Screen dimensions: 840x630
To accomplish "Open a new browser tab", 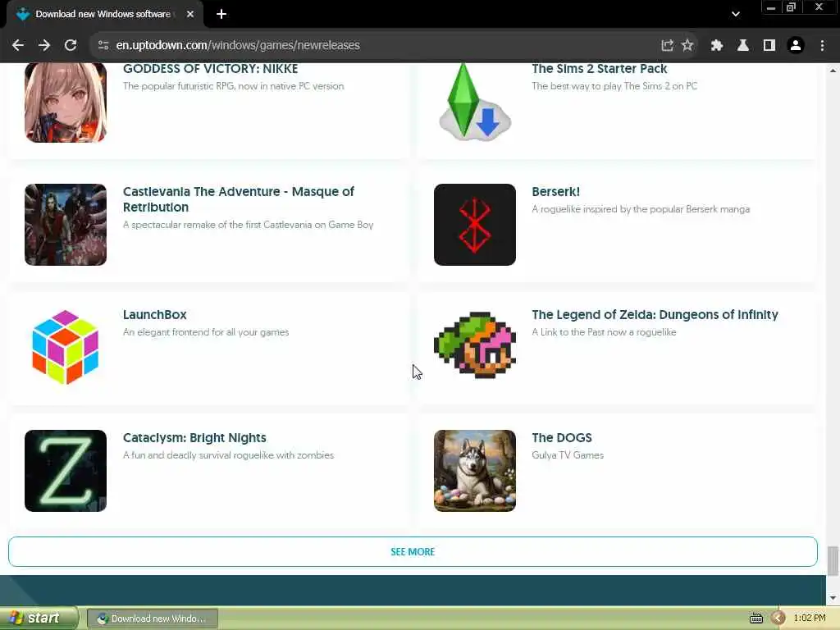I will tap(221, 14).
